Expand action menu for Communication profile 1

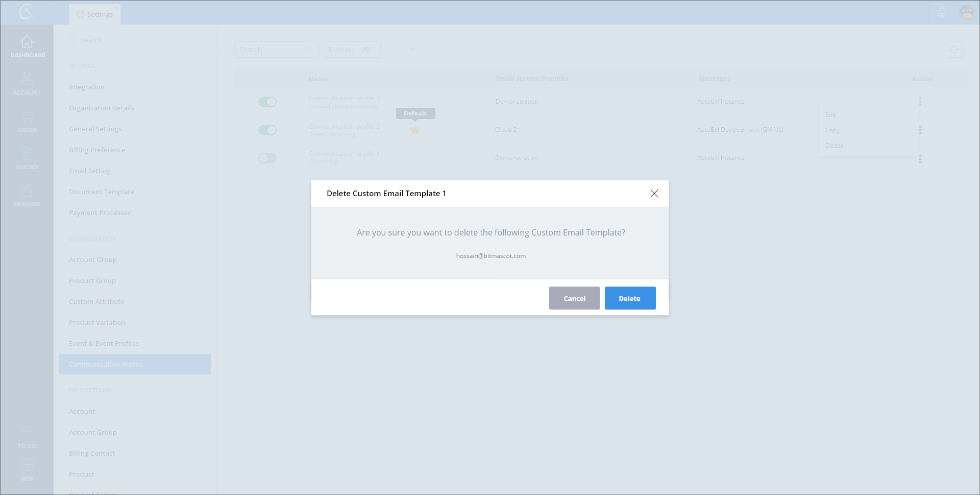tap(920, 159)
